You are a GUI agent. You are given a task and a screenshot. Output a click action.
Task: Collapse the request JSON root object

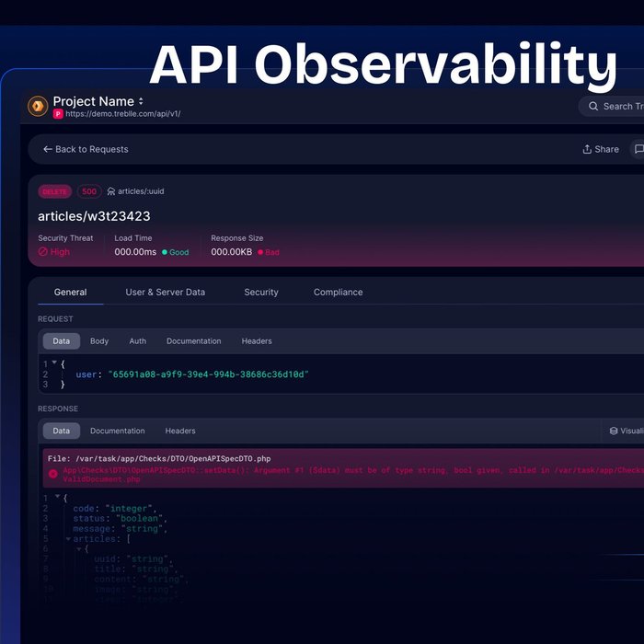53,363
